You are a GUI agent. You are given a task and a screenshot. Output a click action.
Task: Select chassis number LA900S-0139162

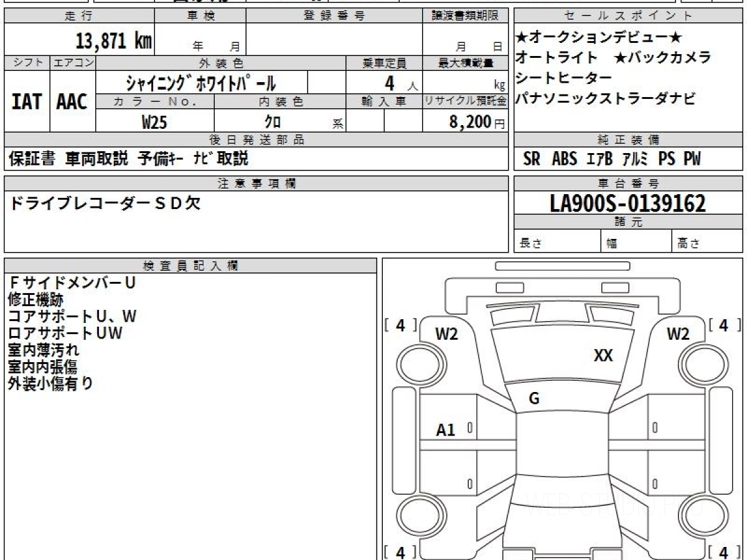point(628,203)
